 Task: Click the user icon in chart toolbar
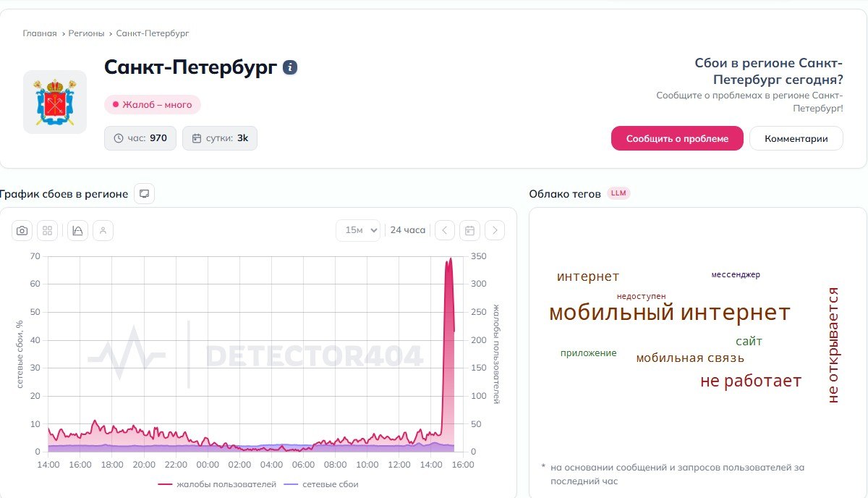(103, 230)
